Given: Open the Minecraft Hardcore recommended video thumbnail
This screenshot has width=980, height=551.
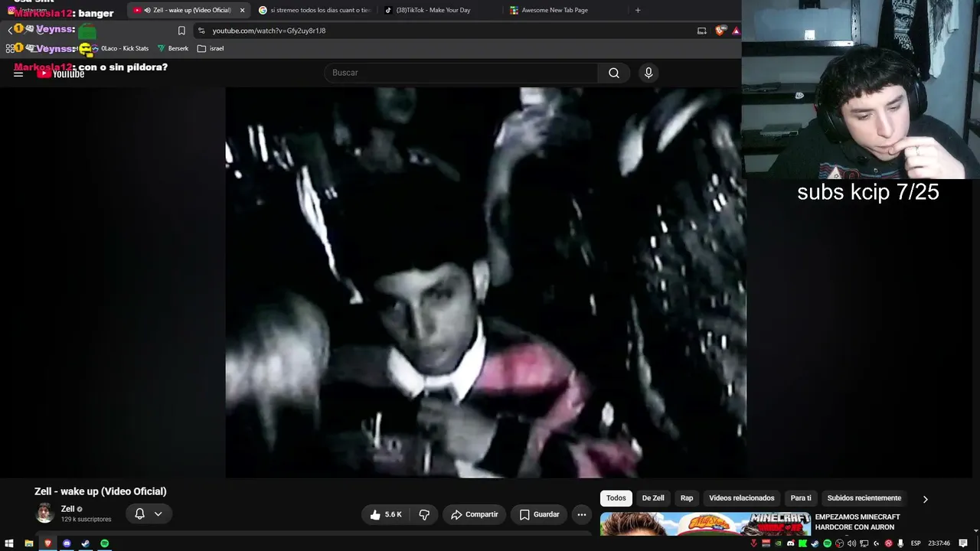Looking at the screenshot, I should 705,524.
